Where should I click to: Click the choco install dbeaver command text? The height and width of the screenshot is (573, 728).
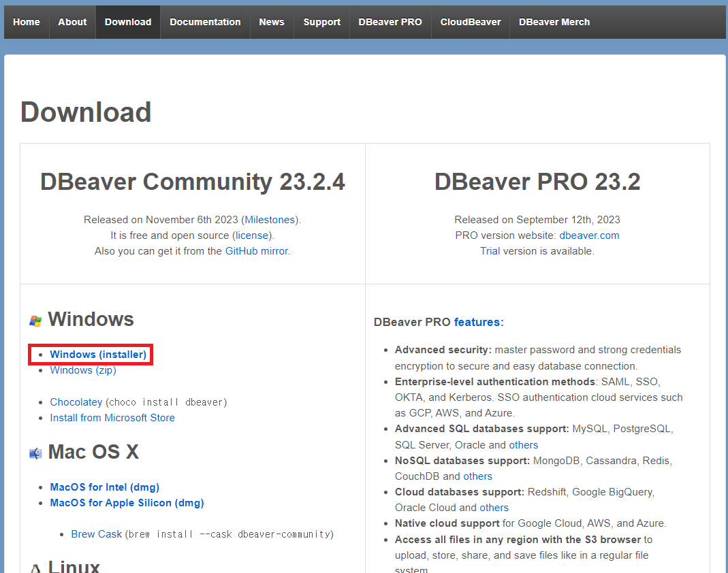coord(166,402)
